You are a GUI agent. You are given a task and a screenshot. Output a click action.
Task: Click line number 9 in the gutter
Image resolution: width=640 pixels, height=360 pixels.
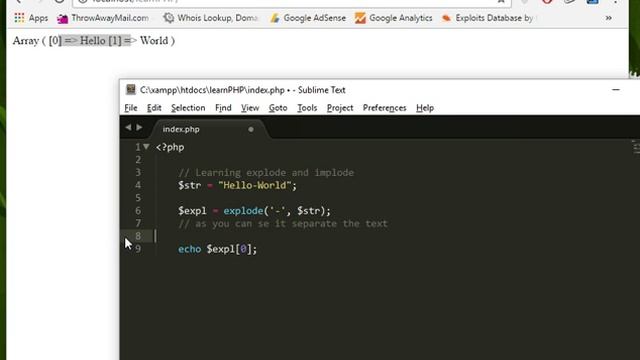[138, 249]
